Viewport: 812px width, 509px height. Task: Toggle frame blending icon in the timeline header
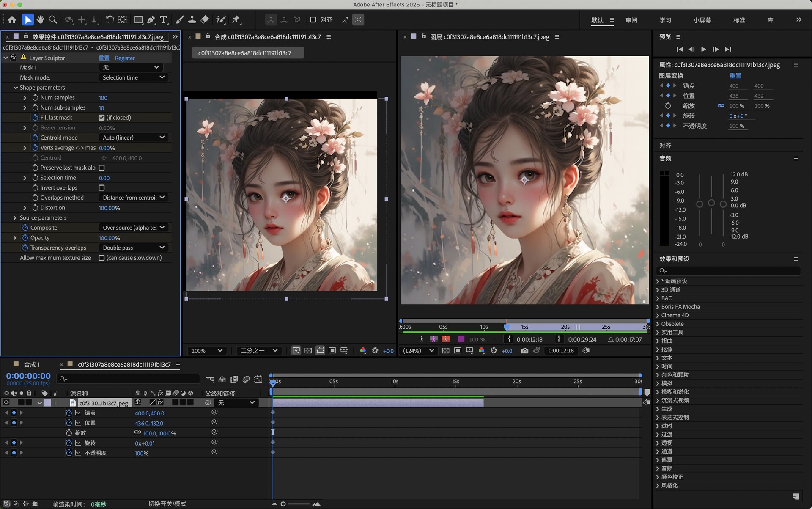[234, 379]
